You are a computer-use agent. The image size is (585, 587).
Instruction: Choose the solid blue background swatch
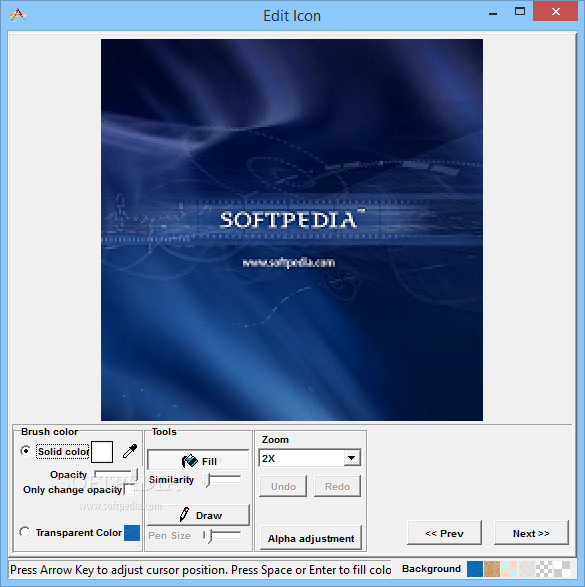pyautogui.click(x=475, y=569)
